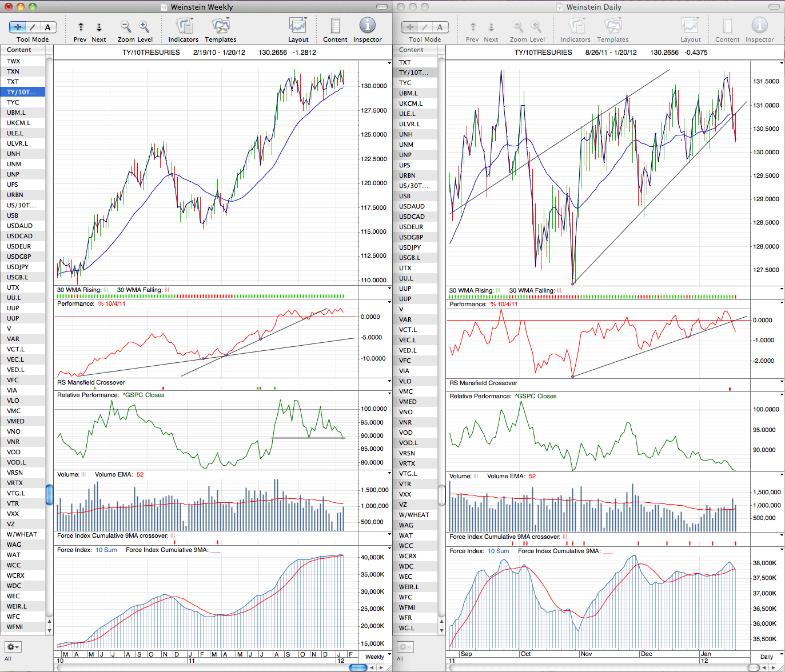The height and width of the screenshot is (672, 785).
Task: Select US/30T... in Daily content list
Action: (x=415, y=186)
